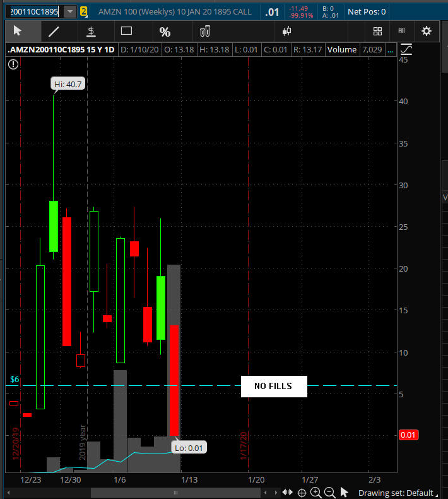The height and width of the screenshot is (499, 448).
Task: Click the scrollbar left arrow
Action: tap(9, 493)
